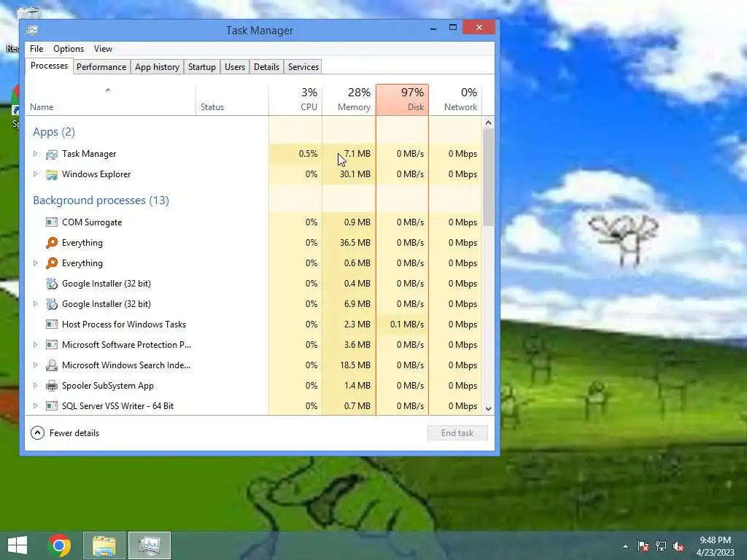Click the Task Manager title bar icon

32,31
